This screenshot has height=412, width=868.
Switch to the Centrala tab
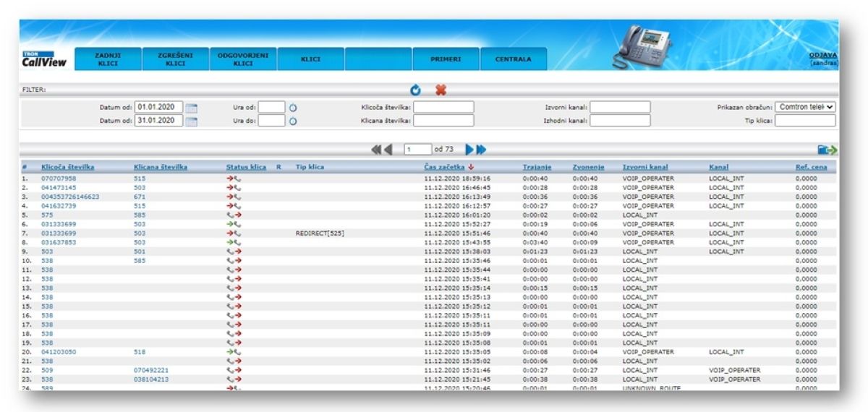[513, 59]
